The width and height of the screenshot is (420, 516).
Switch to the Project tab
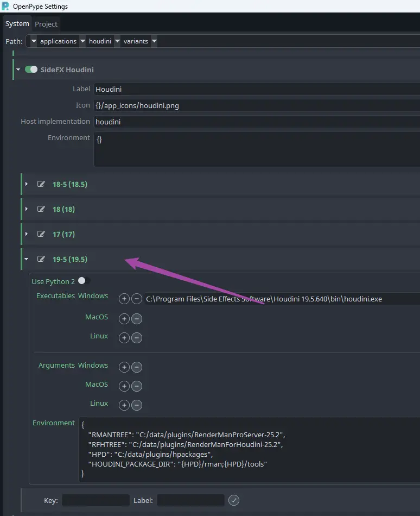(x=46, y=24)
